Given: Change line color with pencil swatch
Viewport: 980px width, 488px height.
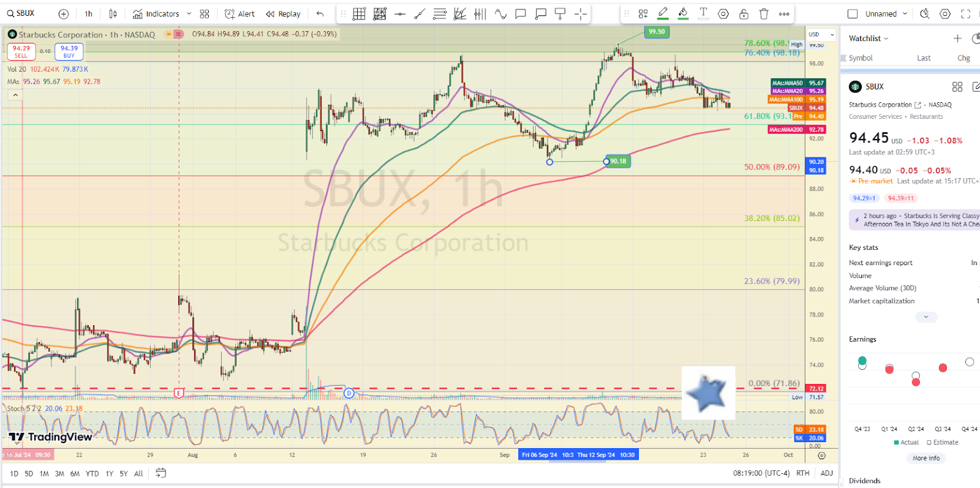Looking at the screenshot, I should [663, 13].
